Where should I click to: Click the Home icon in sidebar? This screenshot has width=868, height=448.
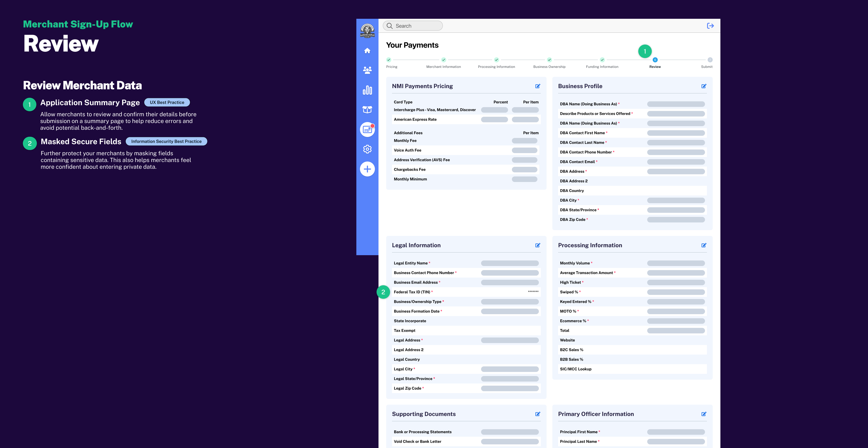[x=367, y=51]
